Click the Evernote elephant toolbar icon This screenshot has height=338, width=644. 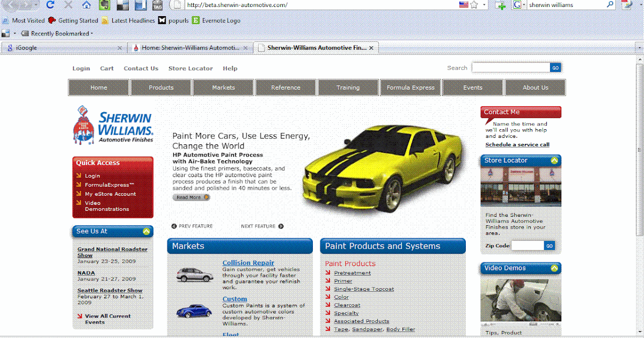pyautogui.click(x=105, y=5)
